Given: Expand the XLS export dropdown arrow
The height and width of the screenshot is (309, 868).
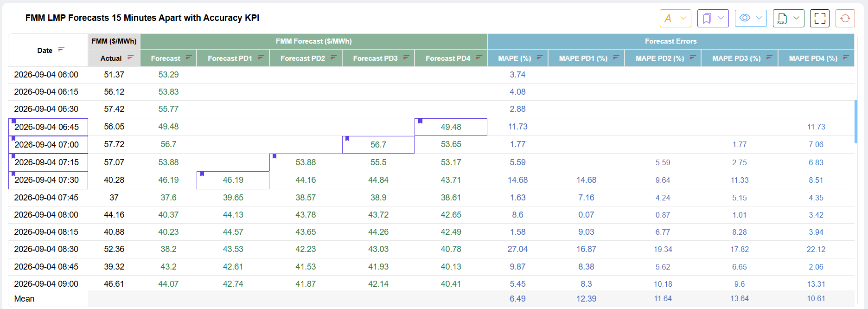Looking at the screenshot, I should click(797, 18).
